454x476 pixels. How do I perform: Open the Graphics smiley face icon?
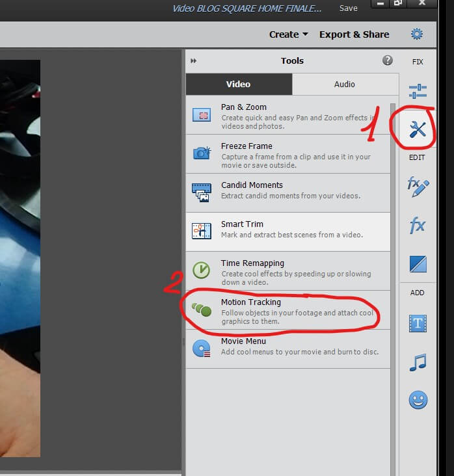pos(418,400)
